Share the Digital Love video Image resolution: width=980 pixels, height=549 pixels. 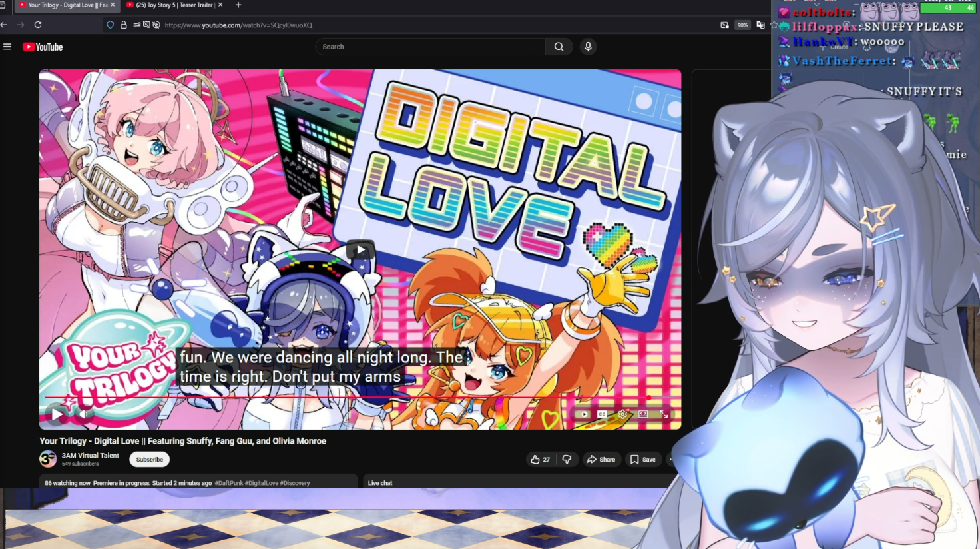tap(601, 460)
